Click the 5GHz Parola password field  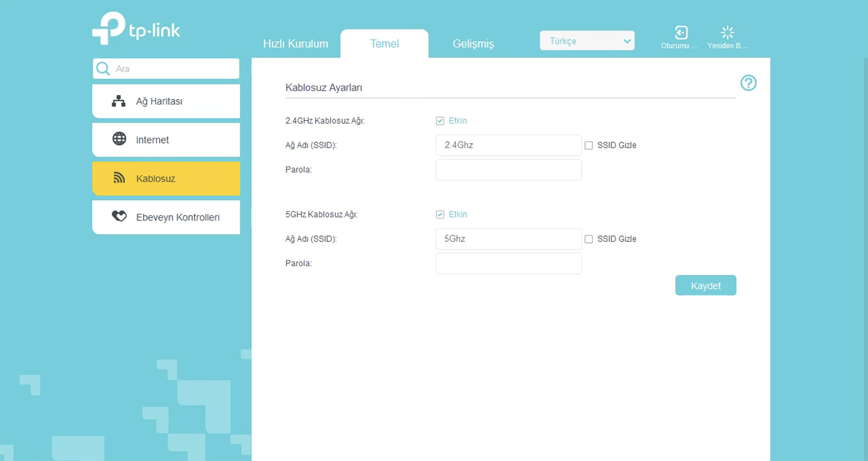508,264
